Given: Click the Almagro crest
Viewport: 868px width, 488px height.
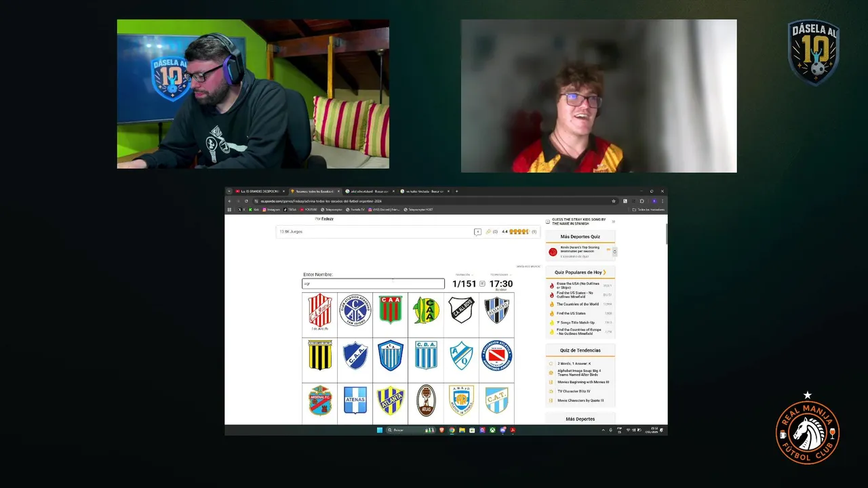Looking at the screenshot, I should (x=496, y=310).
